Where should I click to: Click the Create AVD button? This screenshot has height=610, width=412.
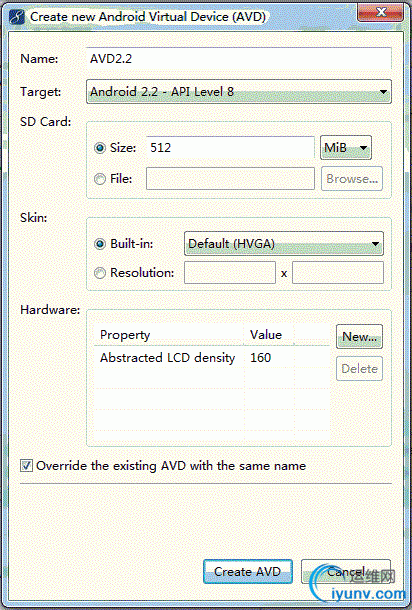click(247, 571)
